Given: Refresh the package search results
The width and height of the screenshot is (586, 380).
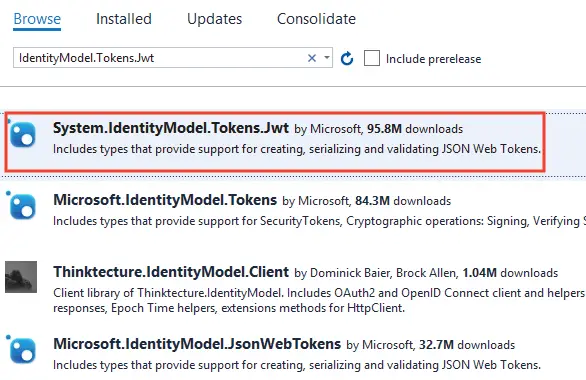Looking at the screenshot, I should (x=347, y=58).
